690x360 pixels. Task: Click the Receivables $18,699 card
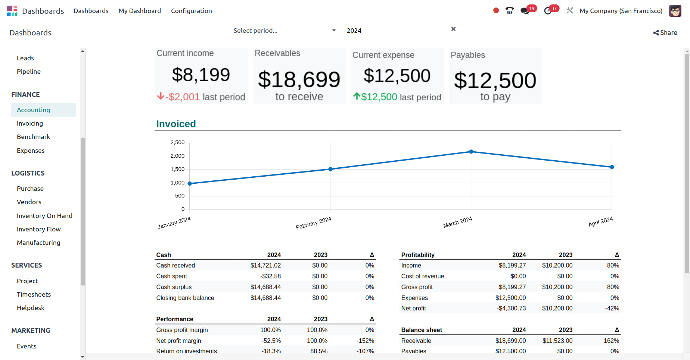tap(299, 76)
